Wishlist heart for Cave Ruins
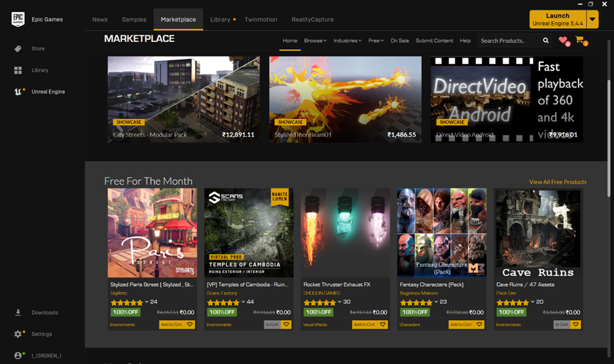Viewport: 614px width, 364px height. pyautogui.click(x=575, y=325)
